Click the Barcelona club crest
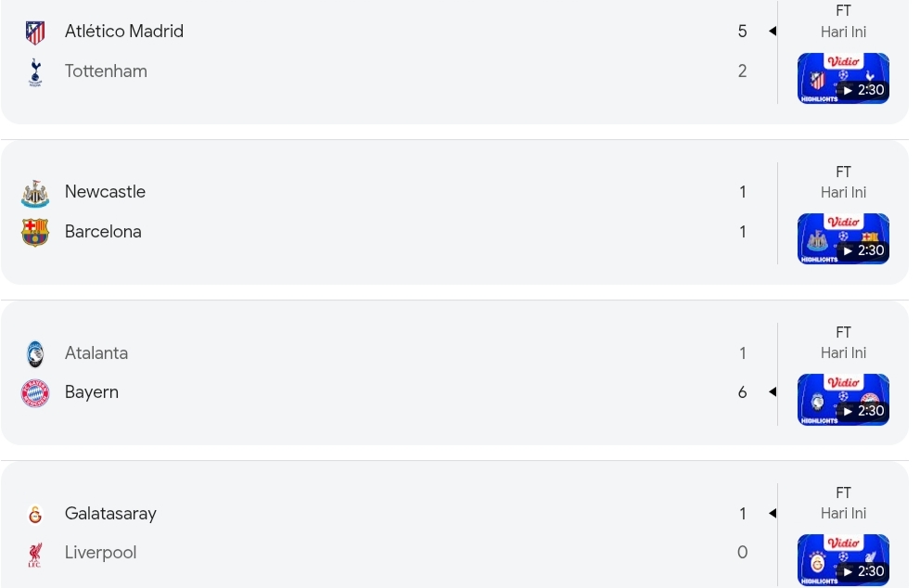Screen dimensions: 920x588 click(x=35, y=232)
